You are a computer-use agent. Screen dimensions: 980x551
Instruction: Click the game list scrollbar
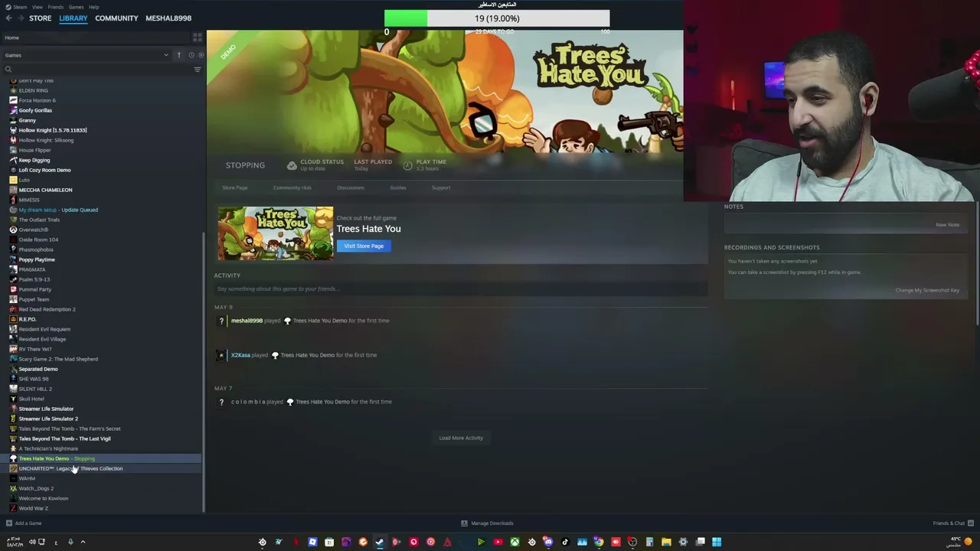coord(204,371)
